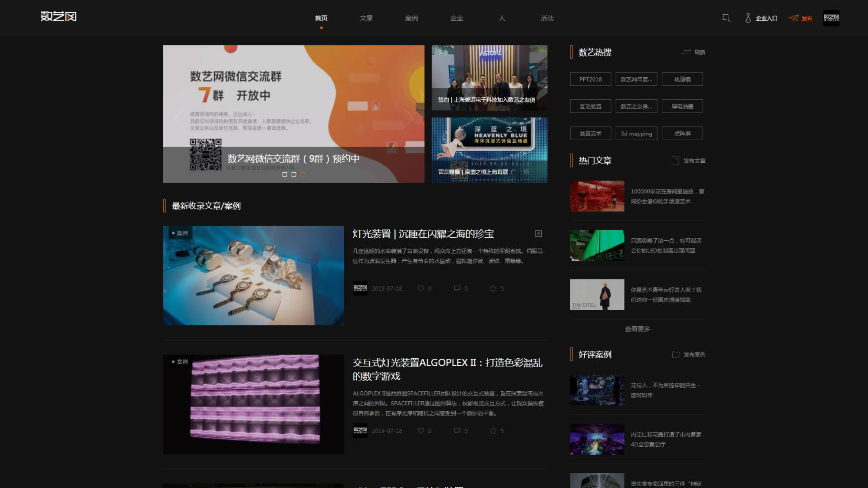Click bookmark icon beside 灯光装置 title
The width and height of the screenshot is (868, 488).
(538, 233)
